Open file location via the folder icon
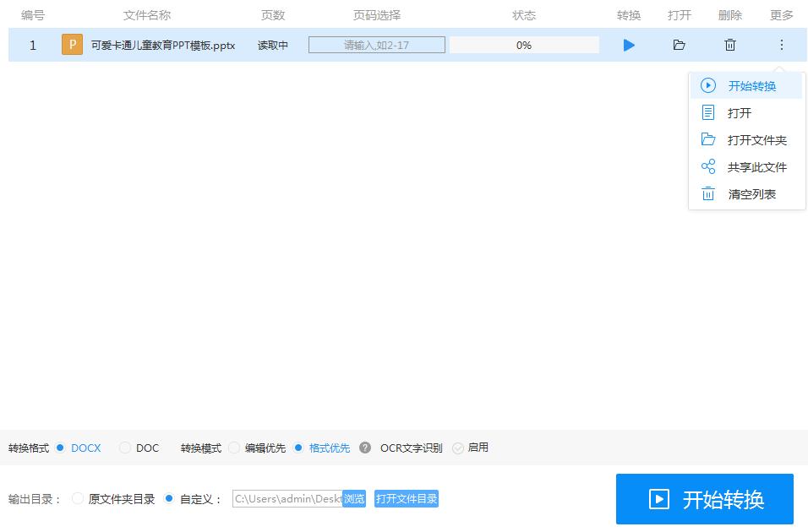 (679, 45)
